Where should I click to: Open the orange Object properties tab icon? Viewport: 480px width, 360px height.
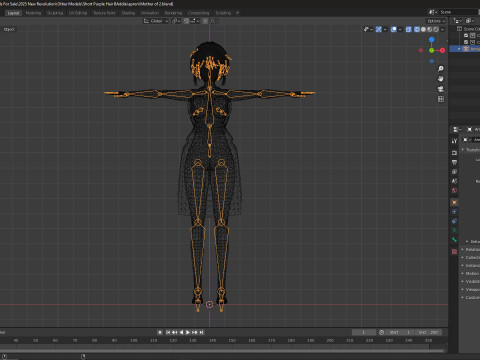tap(454, 202)
